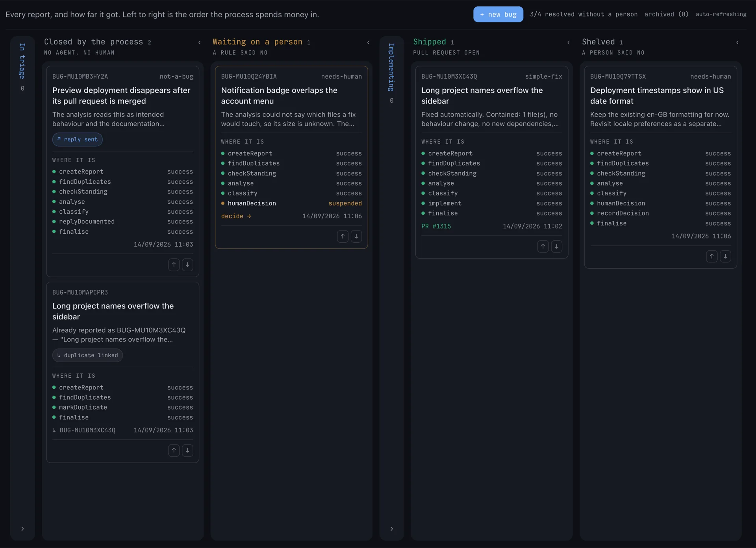Click the simple-fix tag
756x548 pixels.
(x=543, y=77)
